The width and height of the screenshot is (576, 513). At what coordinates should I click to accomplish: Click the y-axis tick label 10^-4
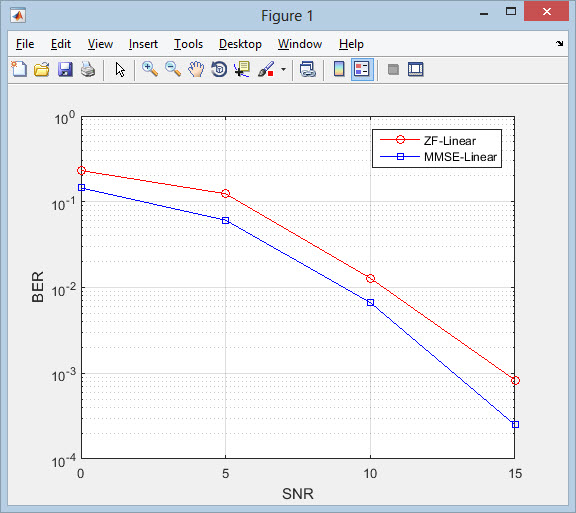click(x=64, y=461)
